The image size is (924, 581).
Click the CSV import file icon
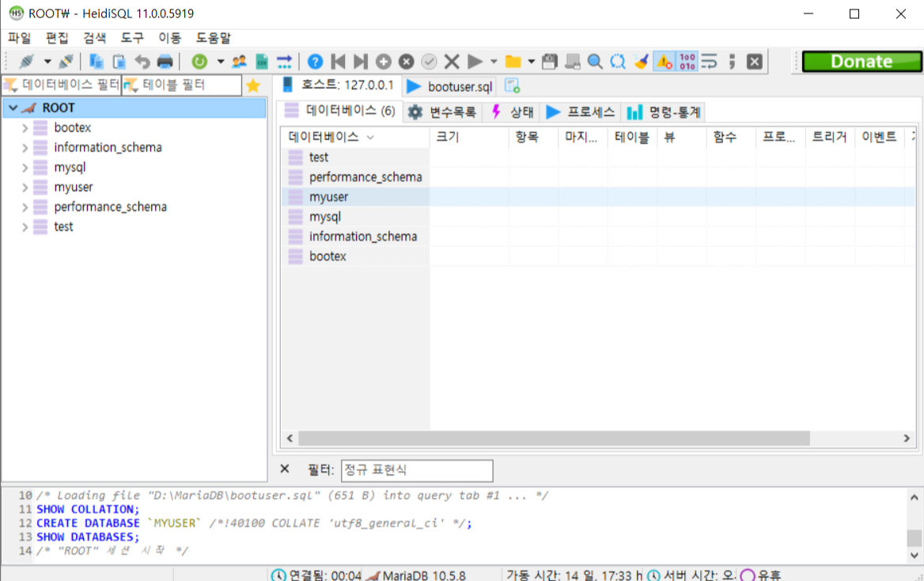tap(262, 61)
